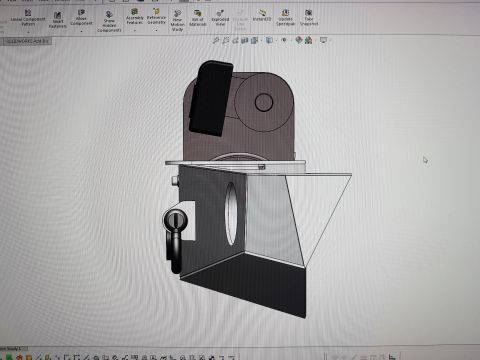The width and height of the screenshot is (480, 360).
Task: Expand the Move Component dropdown arrow
Action: pos(81,31)
